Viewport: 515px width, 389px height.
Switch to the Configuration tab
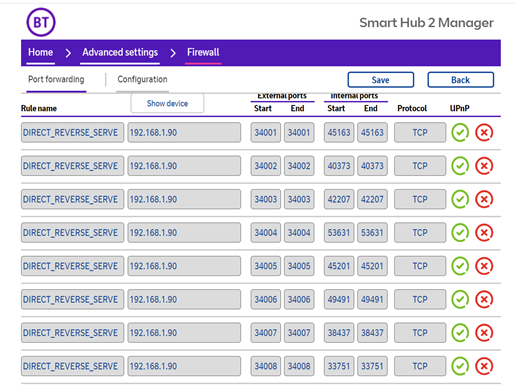[x=142, y=79]
